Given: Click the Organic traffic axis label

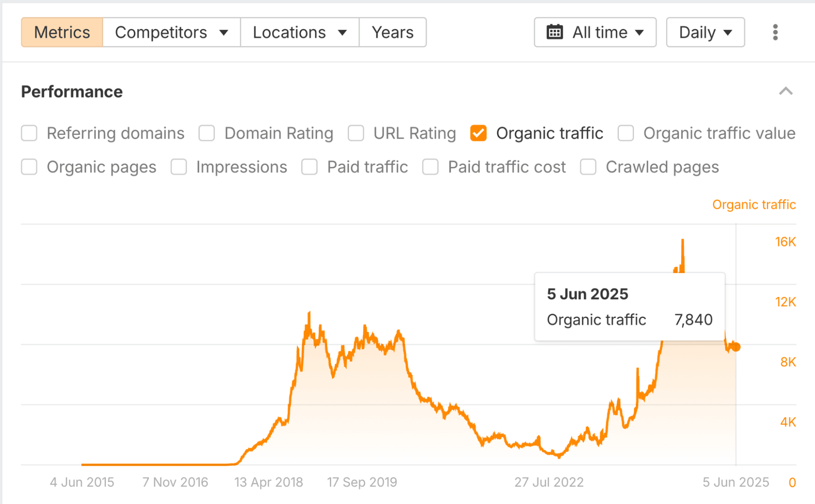Looking at the screenshot, I should coord(753,204).
